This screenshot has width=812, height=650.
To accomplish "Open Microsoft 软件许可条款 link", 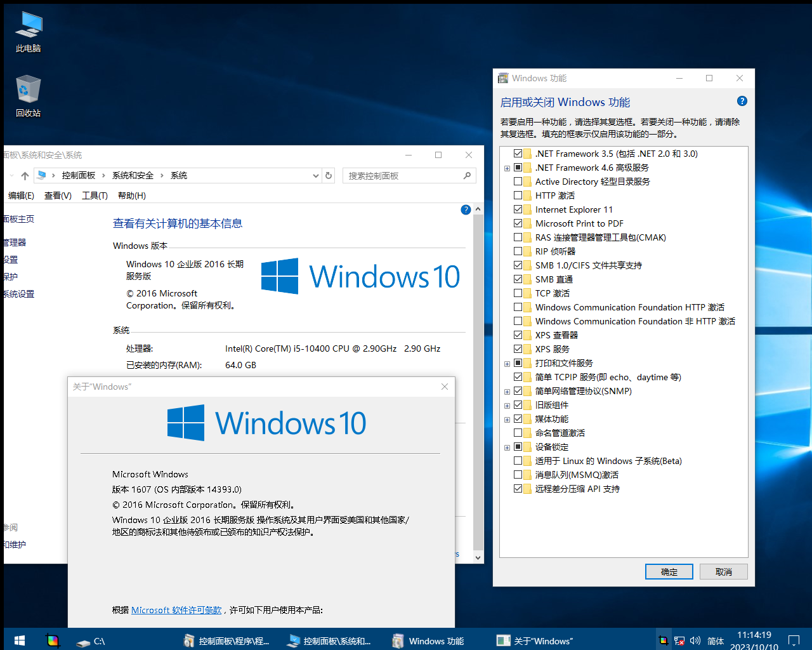I will [176, 610].
